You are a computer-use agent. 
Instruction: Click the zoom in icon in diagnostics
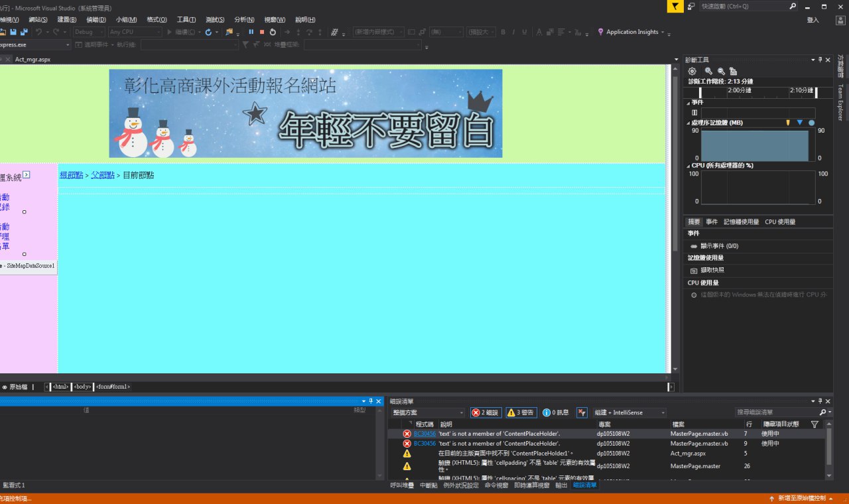[708, 71]
